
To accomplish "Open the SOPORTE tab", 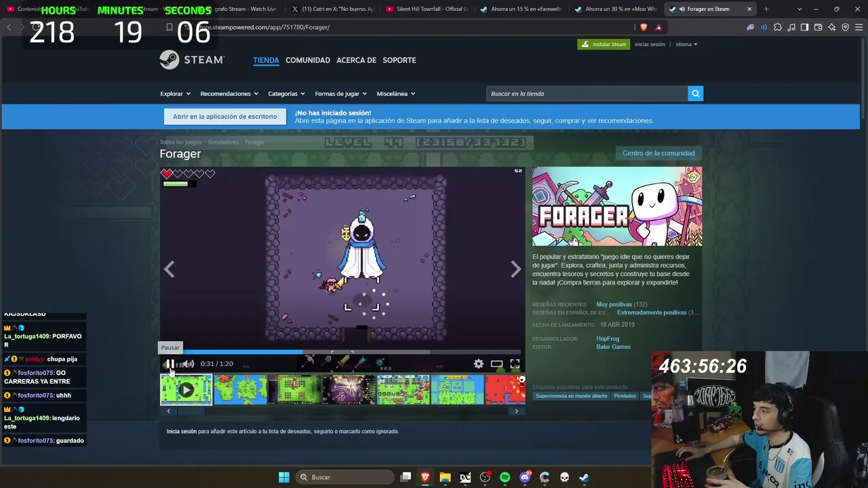I will click(x=399, y=60).
